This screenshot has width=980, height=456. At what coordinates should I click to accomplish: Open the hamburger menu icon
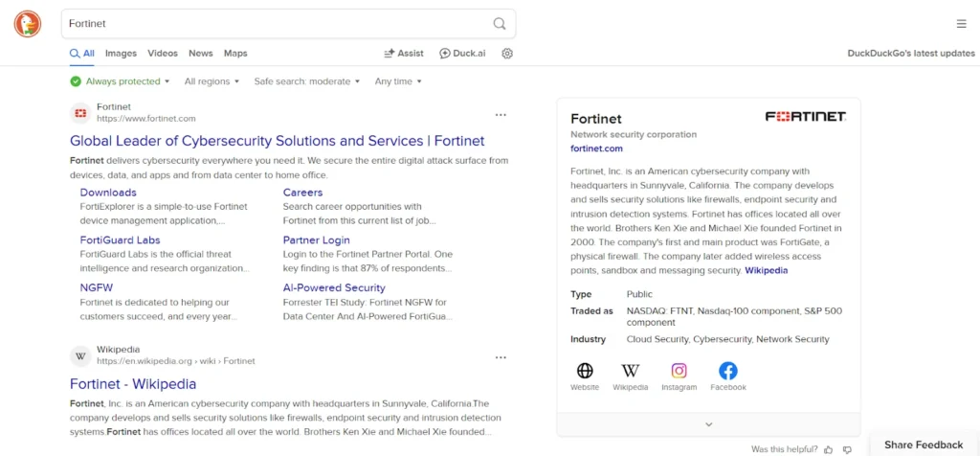[961, 24]
